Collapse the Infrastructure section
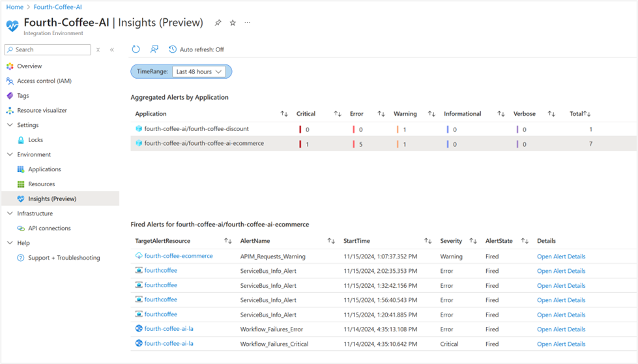 [x=10, y=214]
